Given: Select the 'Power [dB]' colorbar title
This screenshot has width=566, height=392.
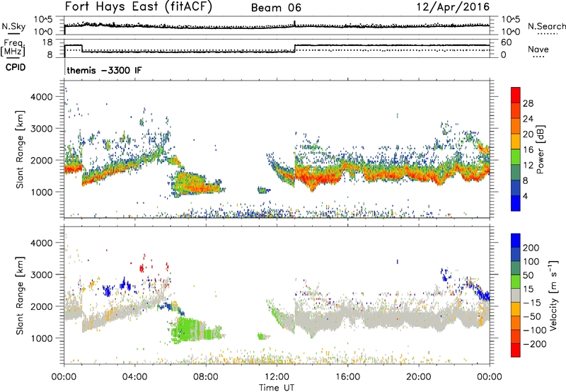Looking at the screenshot, I should 540,149.
